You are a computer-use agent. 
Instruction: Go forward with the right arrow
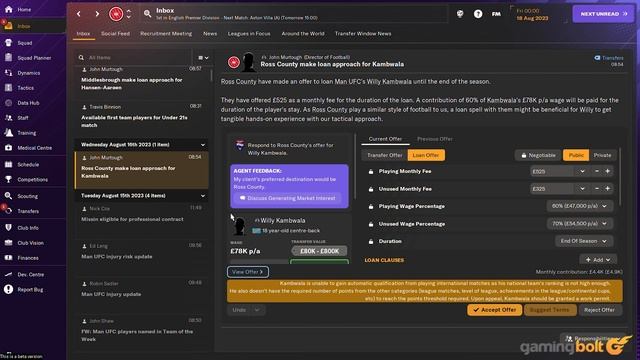point(97,14)
